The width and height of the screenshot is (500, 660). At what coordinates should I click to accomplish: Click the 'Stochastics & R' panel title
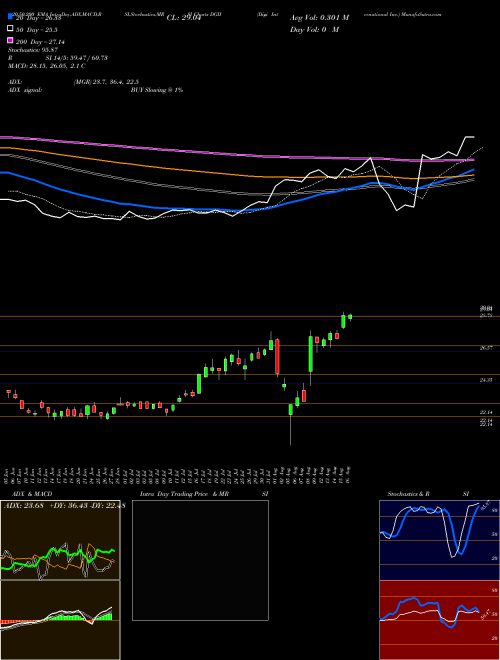[x=409, y=494]
